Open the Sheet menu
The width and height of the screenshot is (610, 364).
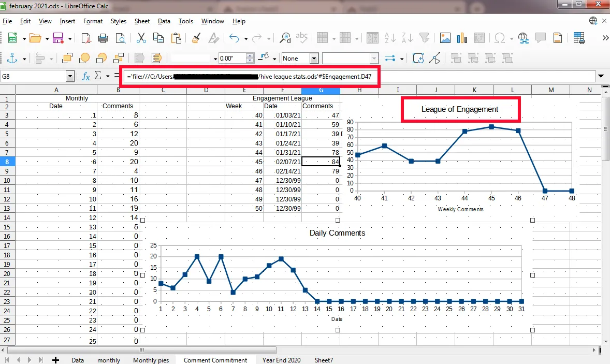click(142, 21)
